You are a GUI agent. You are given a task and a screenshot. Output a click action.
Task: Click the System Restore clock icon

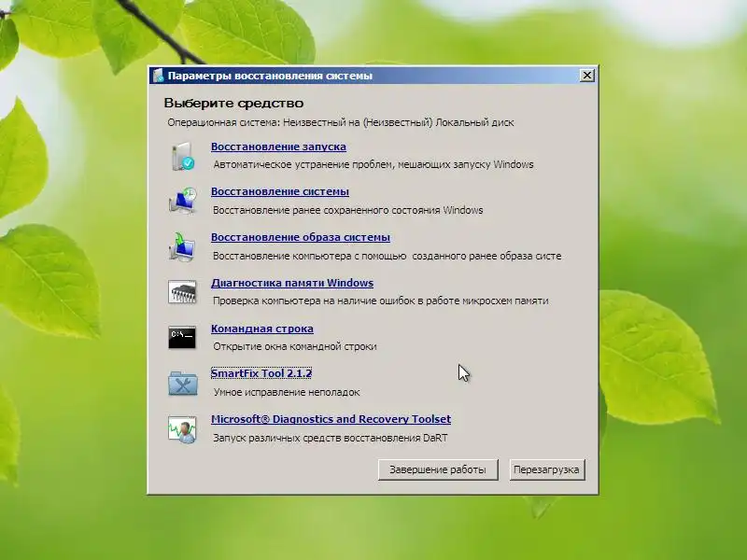pos(182,200)
